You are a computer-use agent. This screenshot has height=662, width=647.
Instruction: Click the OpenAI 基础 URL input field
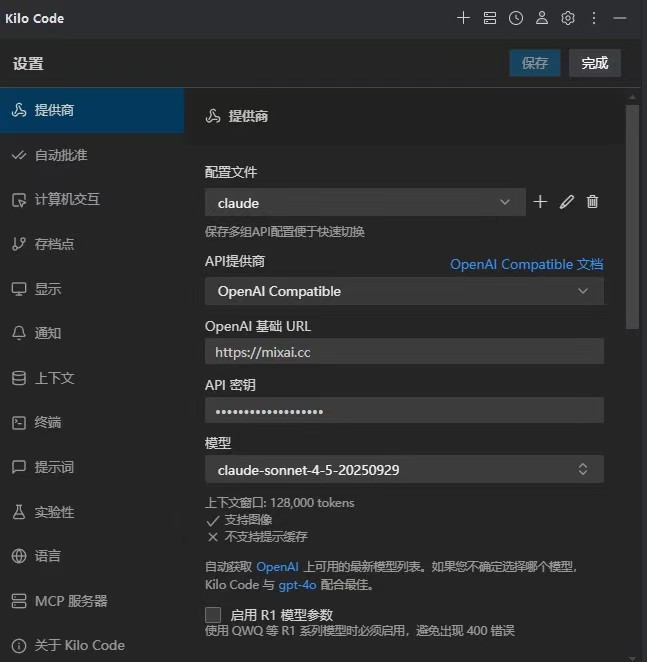[404, 352]
